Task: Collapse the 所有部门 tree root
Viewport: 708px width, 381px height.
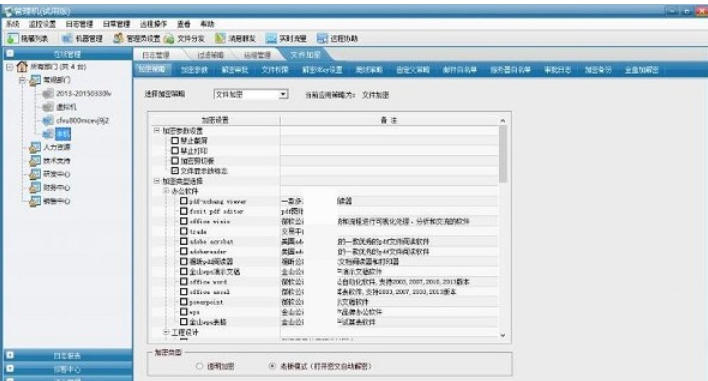Action: (x=9, y=67)
